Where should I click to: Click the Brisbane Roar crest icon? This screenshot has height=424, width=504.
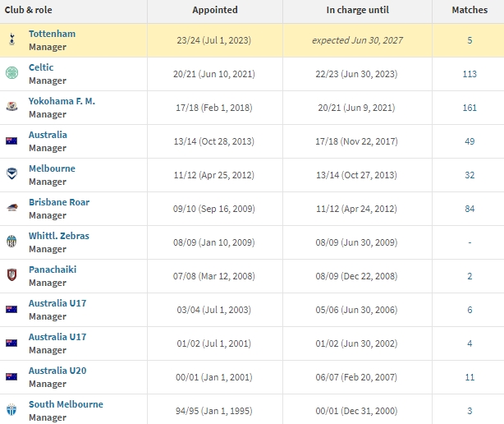point(12,208)
